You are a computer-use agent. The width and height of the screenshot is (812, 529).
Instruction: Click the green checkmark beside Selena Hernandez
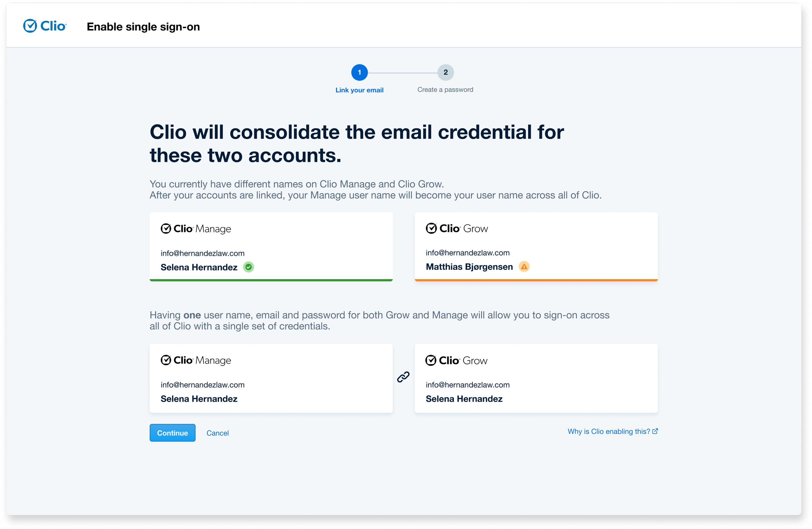pyautogui.click(x=248, y=267)
